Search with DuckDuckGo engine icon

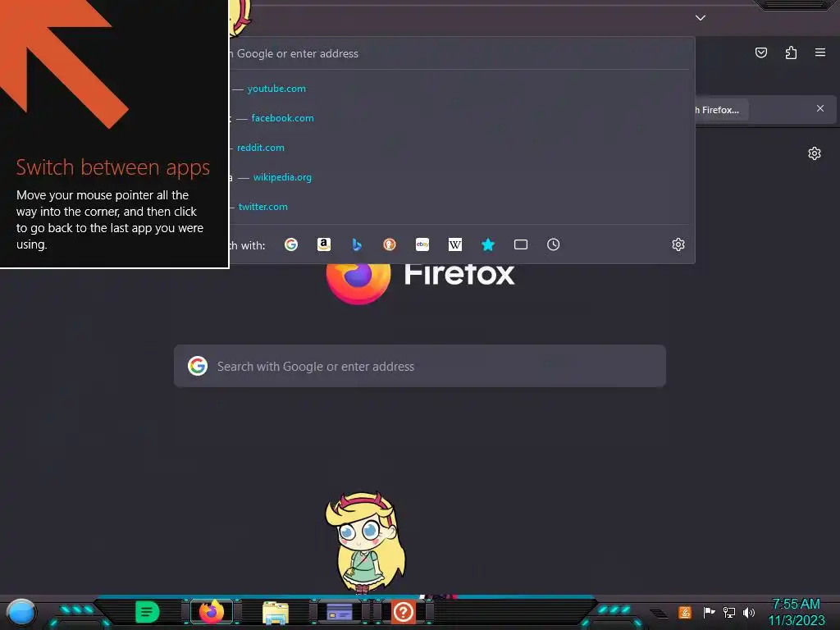[x=390, y=244]
